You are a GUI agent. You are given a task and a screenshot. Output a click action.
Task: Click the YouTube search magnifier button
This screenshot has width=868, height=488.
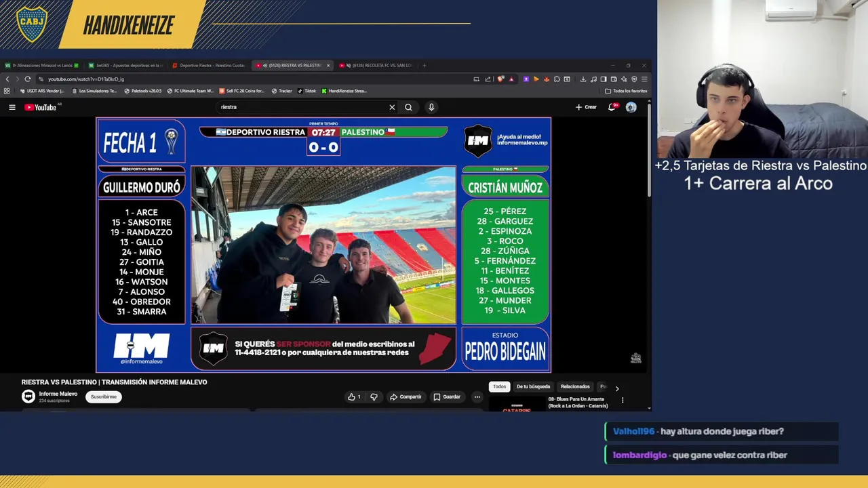pos(408,107)
